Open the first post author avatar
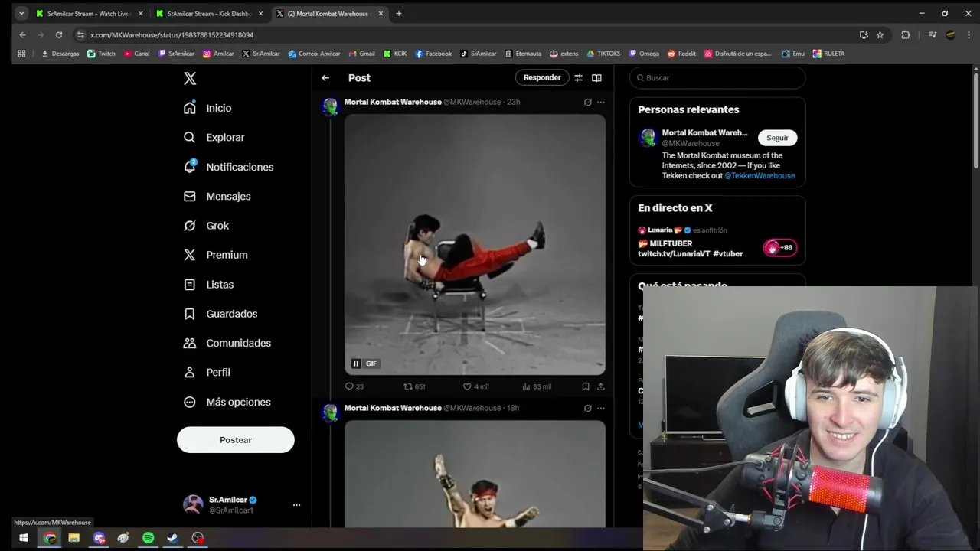 [x=331, y=107]
